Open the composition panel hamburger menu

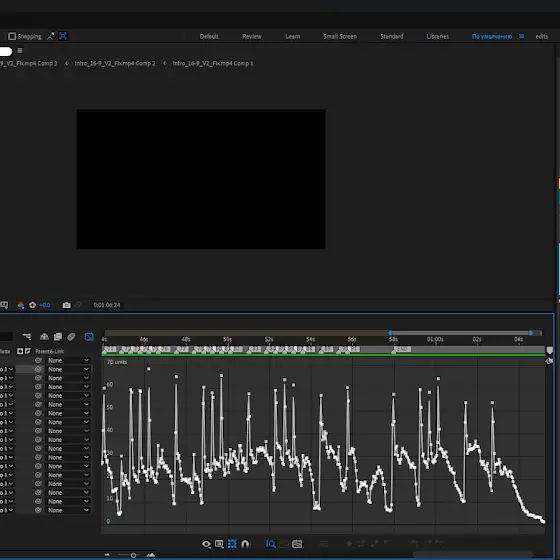20,51
